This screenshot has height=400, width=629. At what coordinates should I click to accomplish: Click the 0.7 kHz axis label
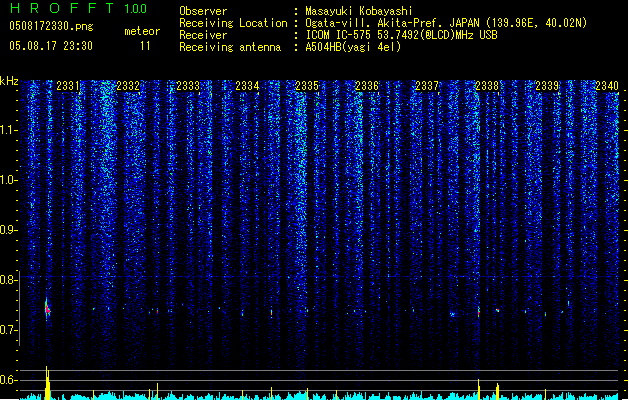[x=8, y=330]
